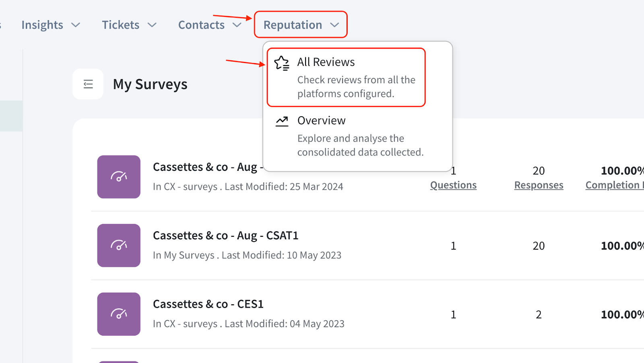The width and height of the screenshot is (644, 363).
Task: Click the Reputation label in the navigation bar
Action: pyautogui.click(x=293, y=25)
